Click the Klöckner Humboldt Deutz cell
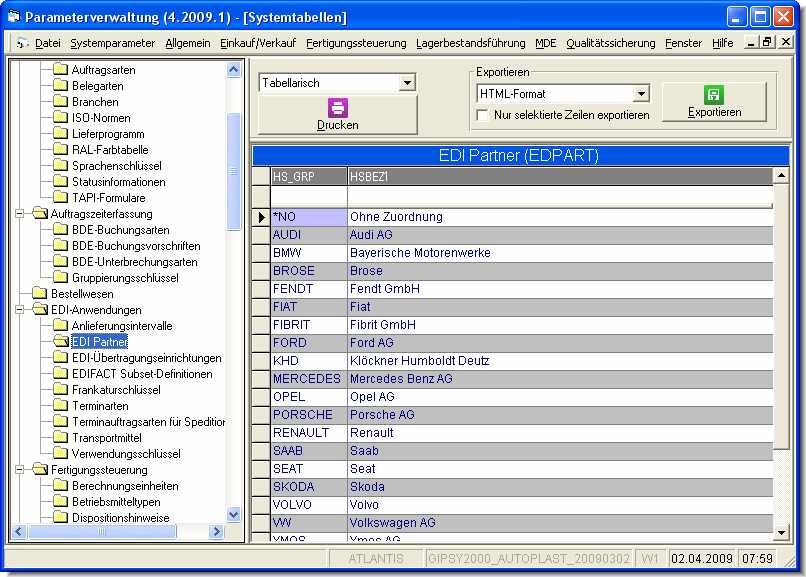The image size is (806, 577). point(560,361)
